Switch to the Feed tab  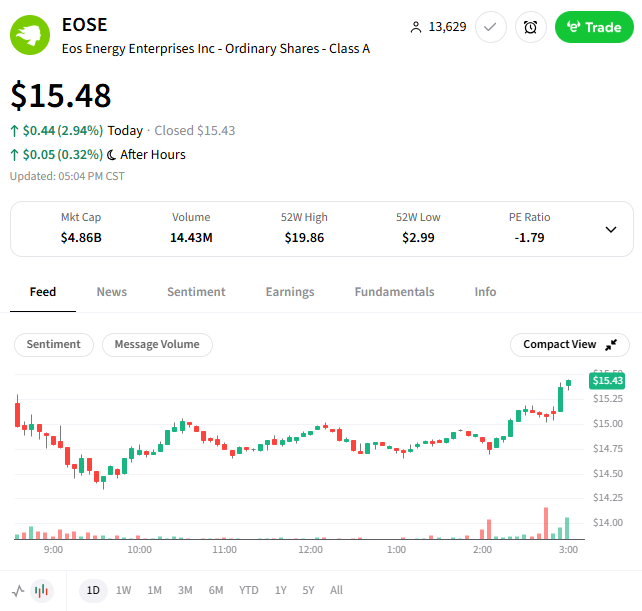point(43,292)
